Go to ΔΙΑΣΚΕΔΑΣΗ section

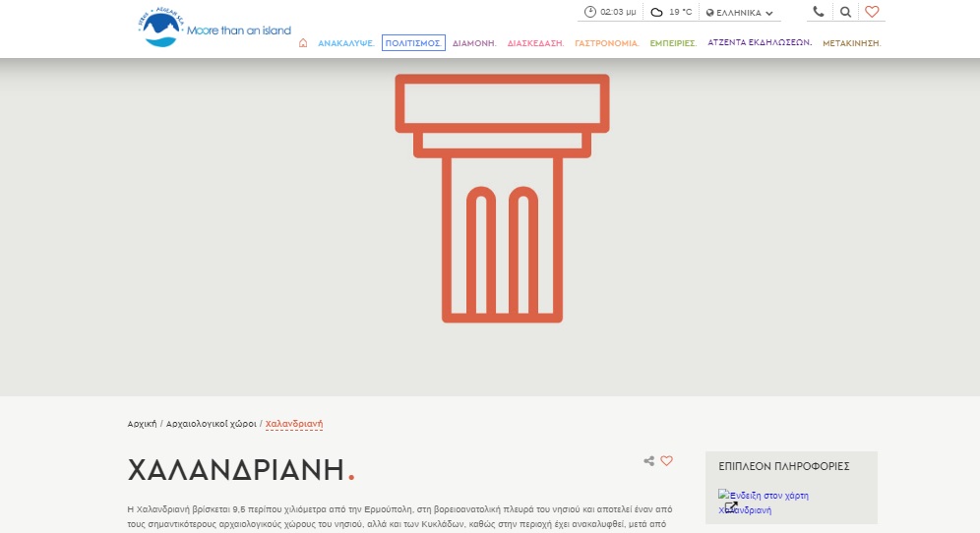(x=535, y=43)
